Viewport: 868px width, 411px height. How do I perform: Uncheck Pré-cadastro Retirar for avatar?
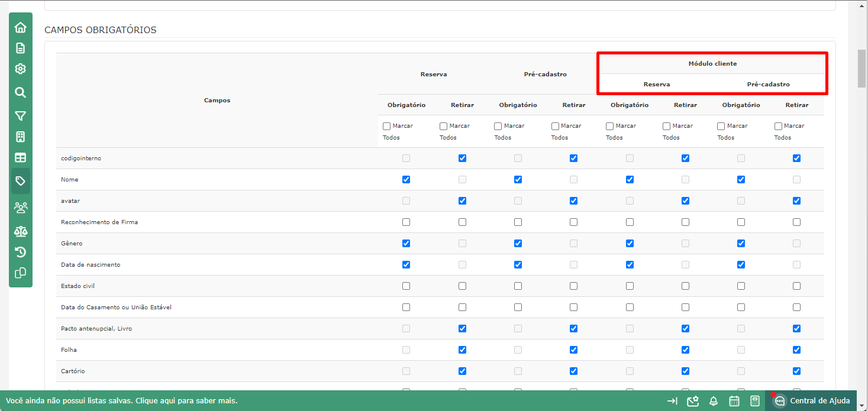point(573,200)
